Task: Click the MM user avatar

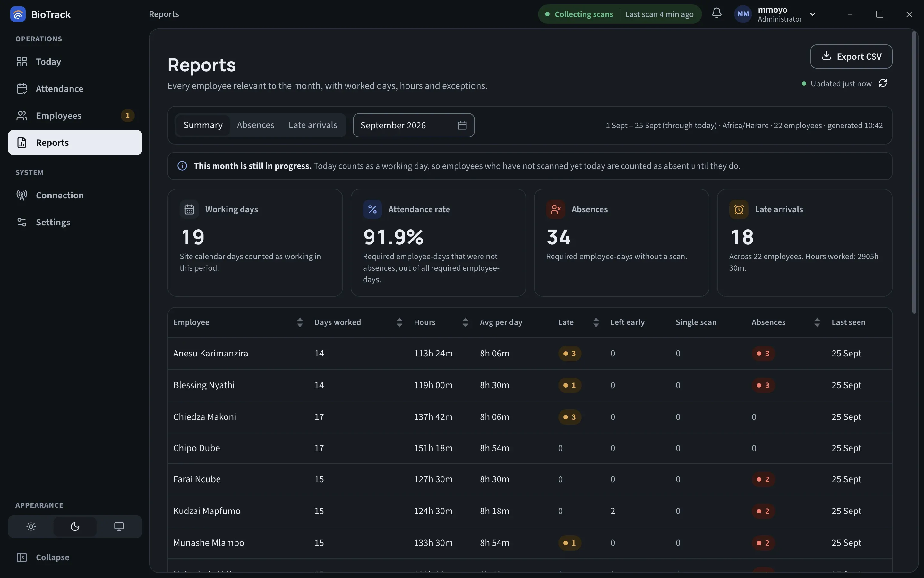Action: pos(743,14)
